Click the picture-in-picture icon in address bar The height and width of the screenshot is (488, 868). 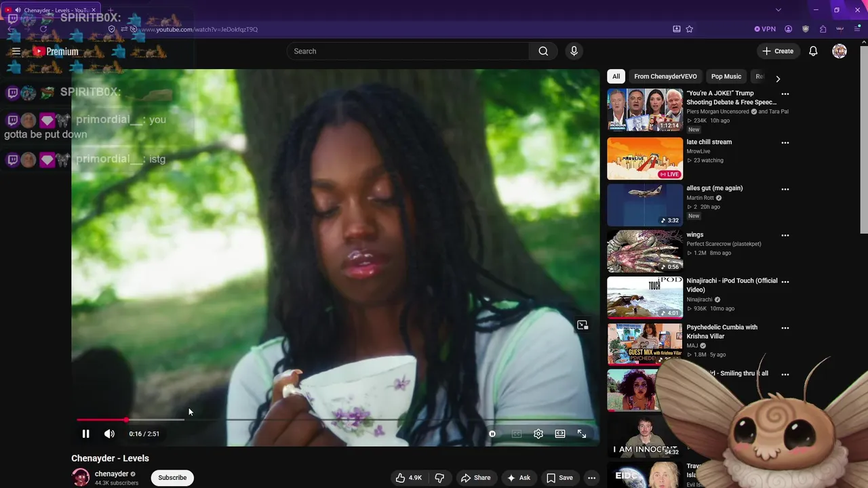click(x=677, y=29)
